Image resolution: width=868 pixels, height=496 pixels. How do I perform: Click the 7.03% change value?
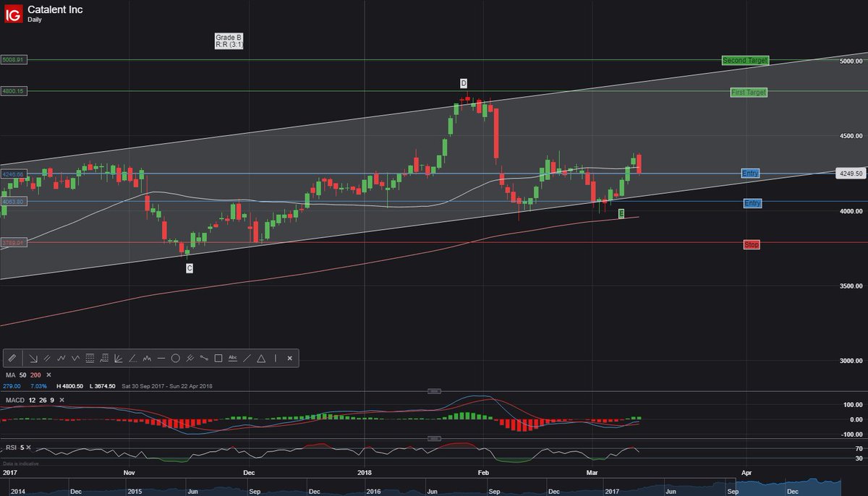tap(40, 386)
